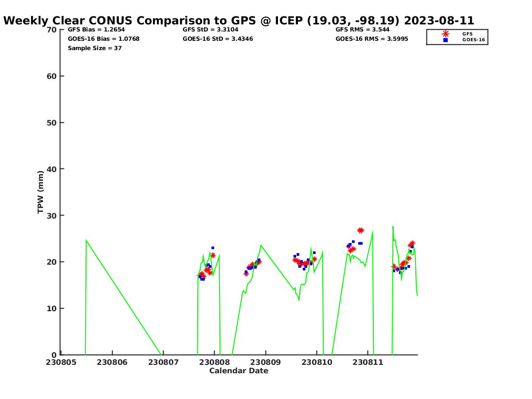Click the 10 y-axis tick label
Image resolution: width=532 pixels, height=399 pixels.
click(x=52, y=309)
